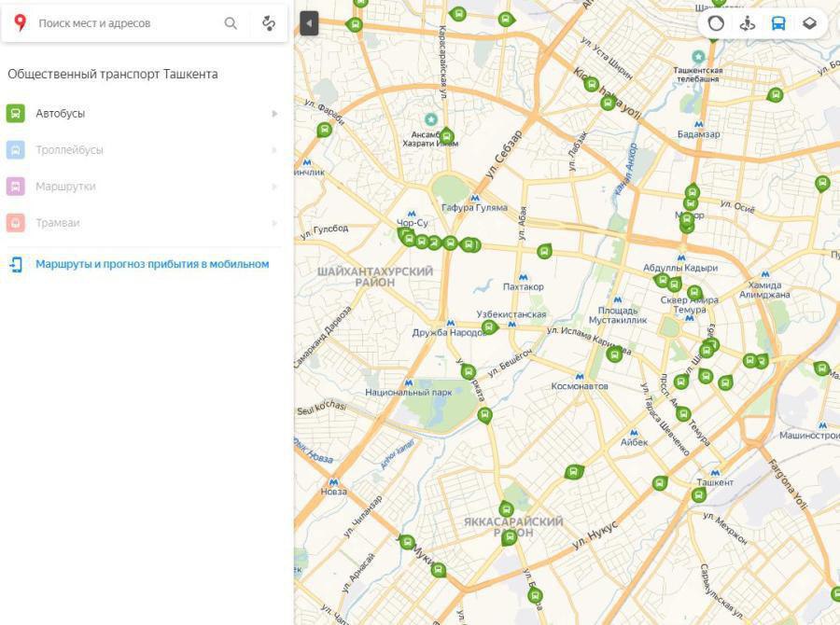Open the mobile routes and arrival forecast link
Image resolution: width=840 pixels, height=625 pixels.
[x=152, y=264]
